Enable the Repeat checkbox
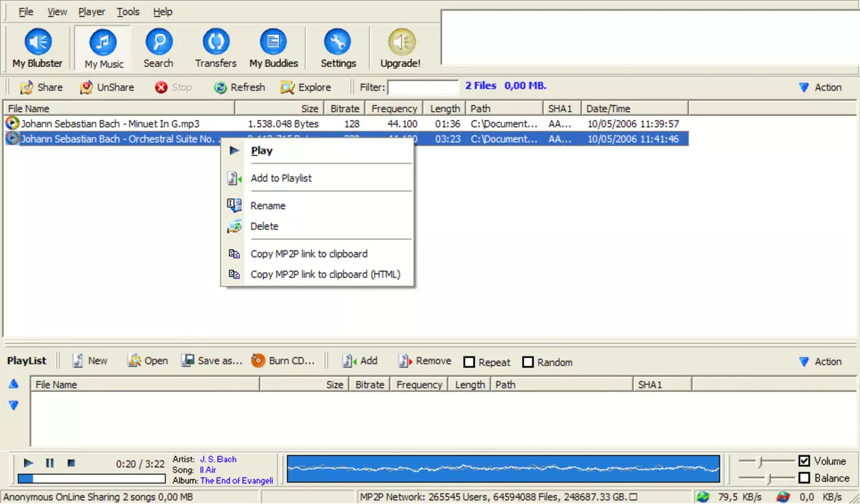Screen dimensions: 860x504 (x=469, y=362)
